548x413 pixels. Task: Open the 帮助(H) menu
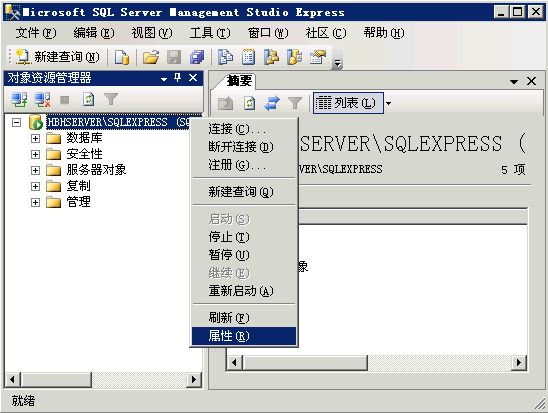click(384, 33)
